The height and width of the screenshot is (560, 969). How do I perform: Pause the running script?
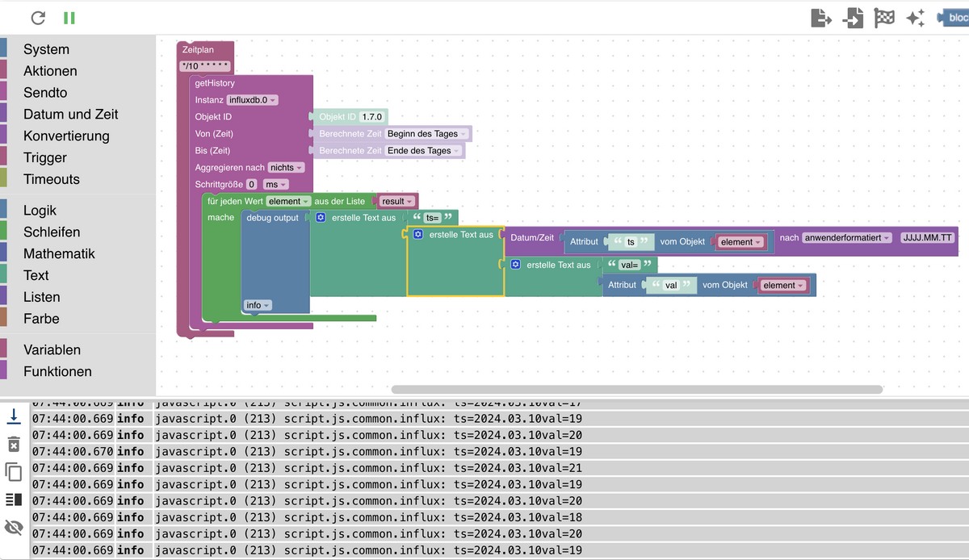pos(69,18)
